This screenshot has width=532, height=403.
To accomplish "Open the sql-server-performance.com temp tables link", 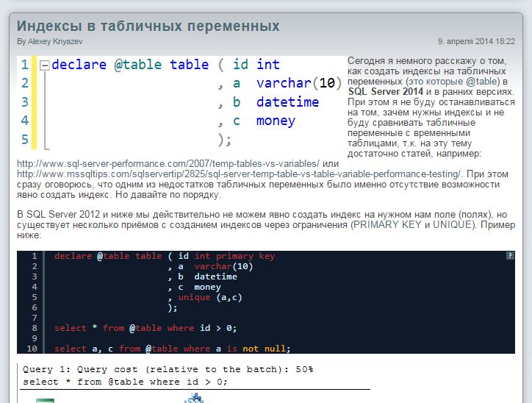I will click(x=168, y=163).
